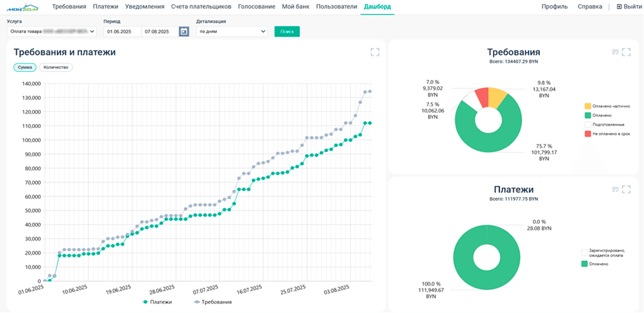Toggle Платежи series in chart legend
The image size is (644, 313).
(157, 302)
